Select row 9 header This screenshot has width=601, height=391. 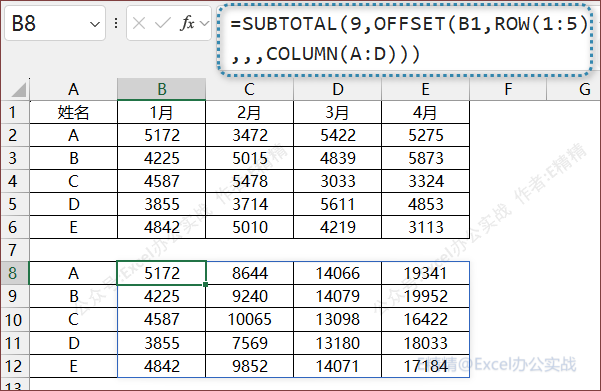15,296
